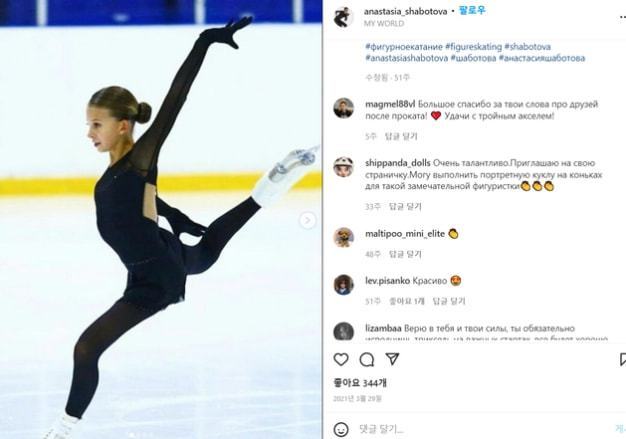Image resolution: width=626 pixels, height=439 pixels.
Task: Click the follow link next to username
Action: (472, 11)
